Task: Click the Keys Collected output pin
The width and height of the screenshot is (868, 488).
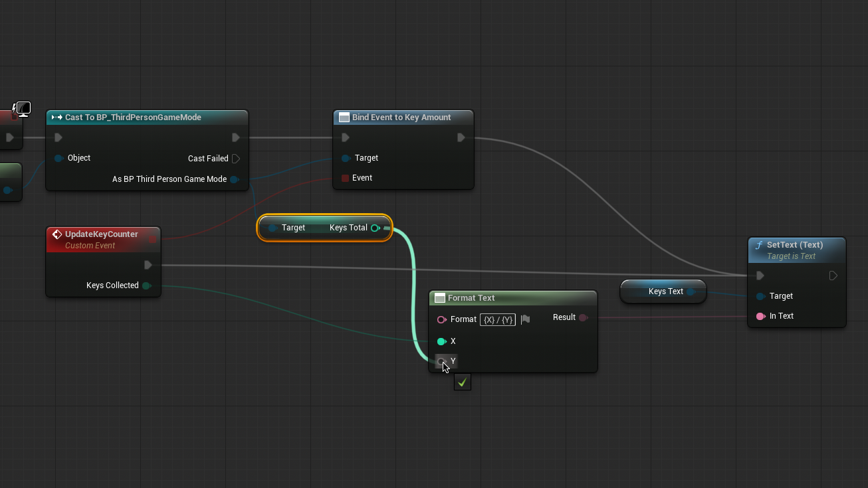Action: [147, 285]
